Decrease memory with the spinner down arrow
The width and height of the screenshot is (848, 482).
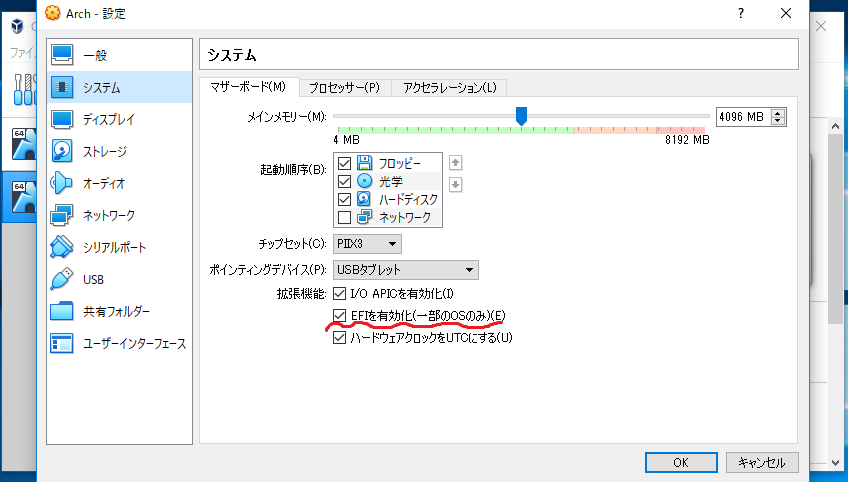[x=778, y=121]
